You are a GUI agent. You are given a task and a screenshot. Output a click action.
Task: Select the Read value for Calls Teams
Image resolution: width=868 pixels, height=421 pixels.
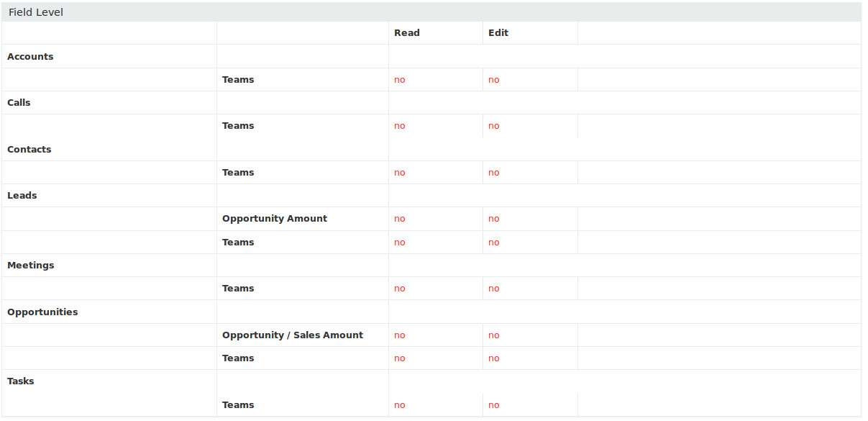[x=400, y=126]
